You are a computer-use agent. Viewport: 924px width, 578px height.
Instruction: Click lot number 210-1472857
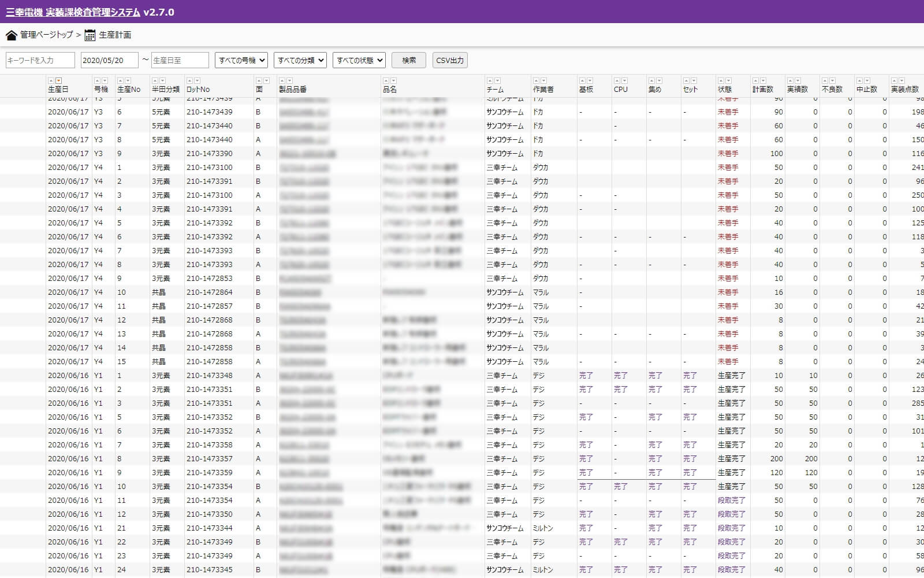click(210, 306)
